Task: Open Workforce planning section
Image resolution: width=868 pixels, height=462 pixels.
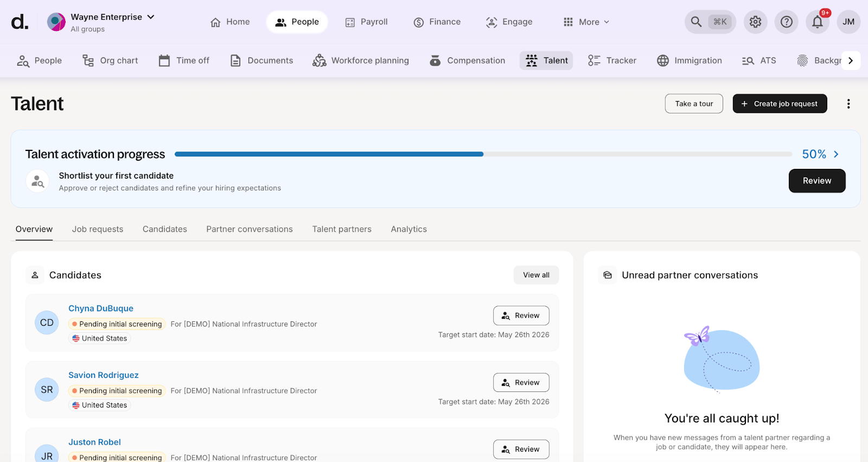Action: point(361,60)
